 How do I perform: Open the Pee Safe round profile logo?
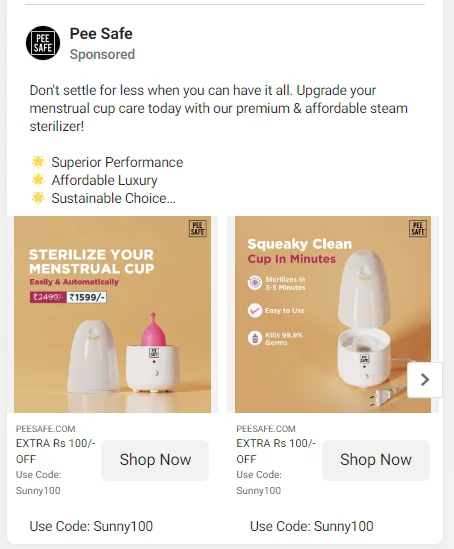43,43
